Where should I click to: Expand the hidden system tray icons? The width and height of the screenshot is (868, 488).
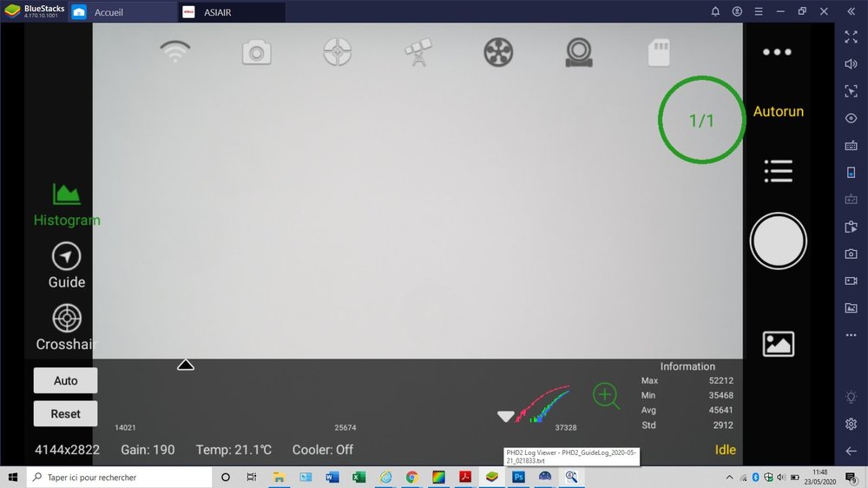729,477
